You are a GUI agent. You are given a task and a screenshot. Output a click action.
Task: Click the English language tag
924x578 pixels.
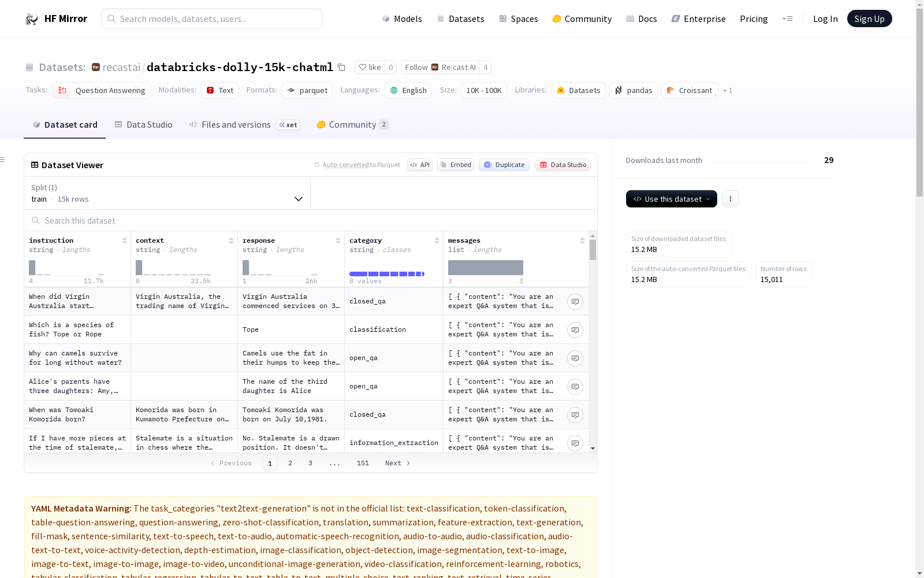coord(408,90)
